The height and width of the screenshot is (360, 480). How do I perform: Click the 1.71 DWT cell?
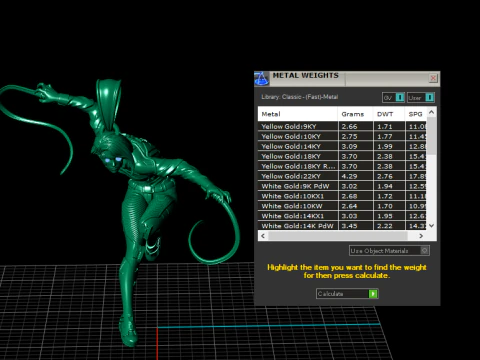[x=389, y=126]
